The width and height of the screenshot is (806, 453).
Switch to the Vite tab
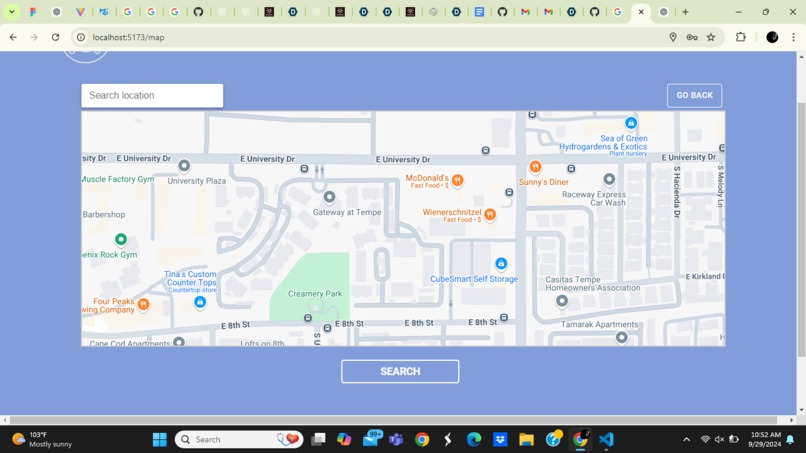[x=80, y=12]
